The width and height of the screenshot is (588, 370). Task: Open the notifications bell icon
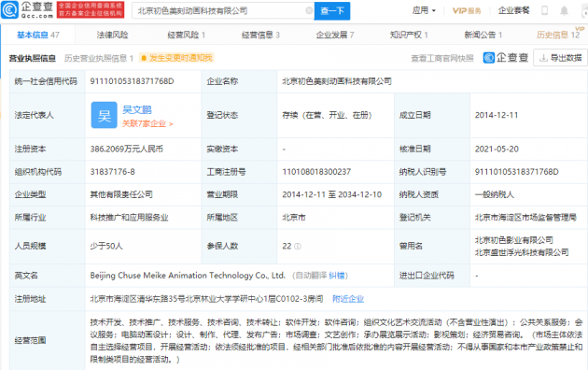[x=564, y=10]
